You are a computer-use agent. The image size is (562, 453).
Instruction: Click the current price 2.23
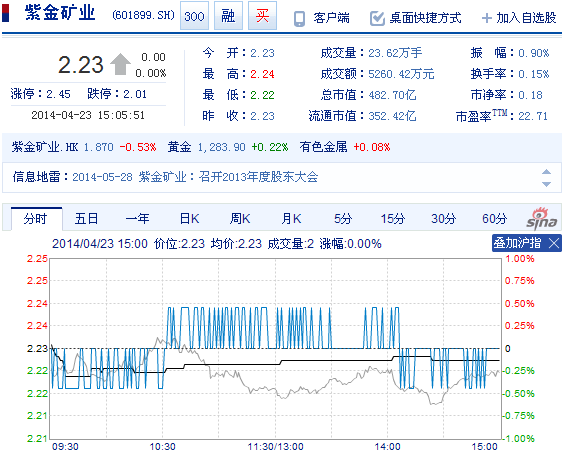coord(81,65)
